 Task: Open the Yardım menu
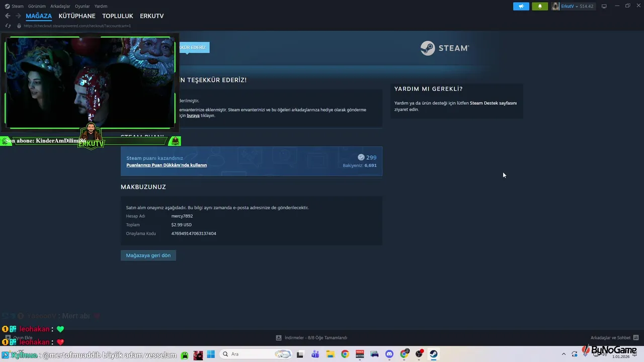[x=101, y=6]
